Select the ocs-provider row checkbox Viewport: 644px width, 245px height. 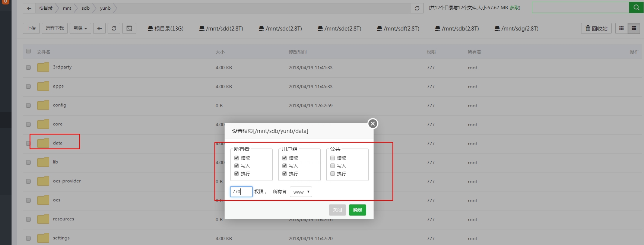[28, 181]
